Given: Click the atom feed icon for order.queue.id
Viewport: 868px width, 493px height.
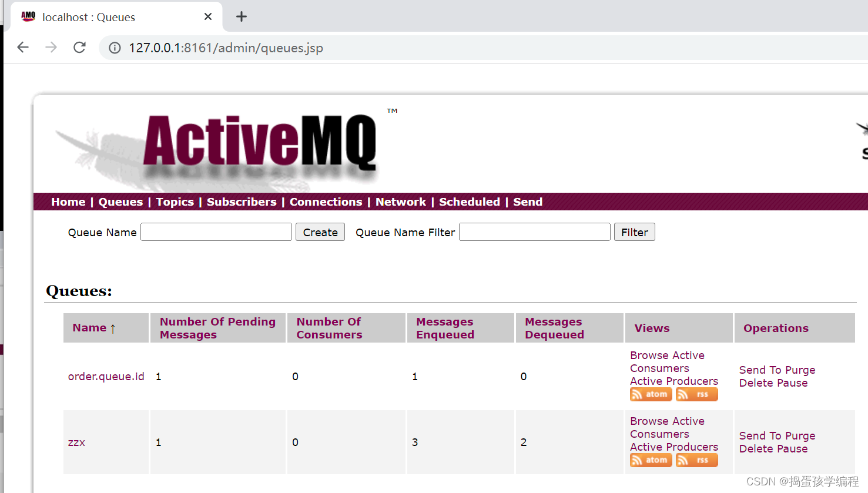Looking at the screenshot, I should tap(651, 394).
